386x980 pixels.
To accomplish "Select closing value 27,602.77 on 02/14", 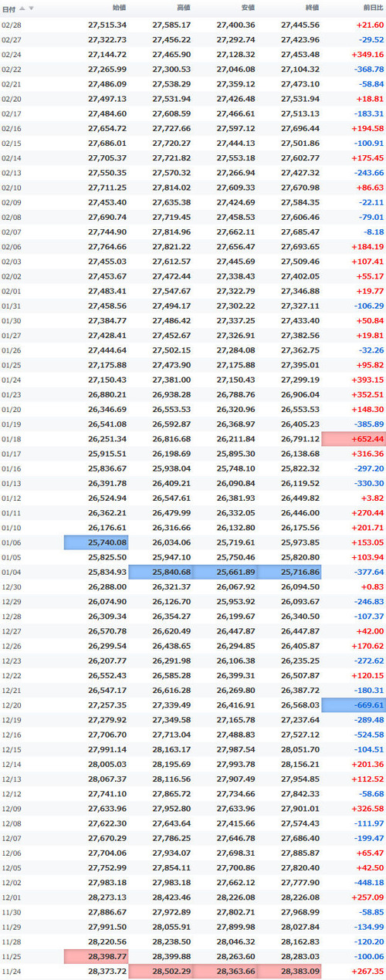I will 300,157.
